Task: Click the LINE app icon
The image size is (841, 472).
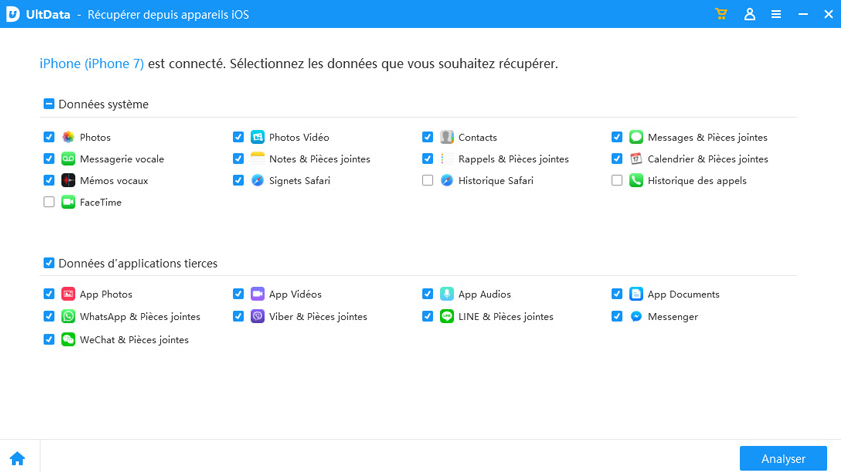Action: click(x=447, y=316)
